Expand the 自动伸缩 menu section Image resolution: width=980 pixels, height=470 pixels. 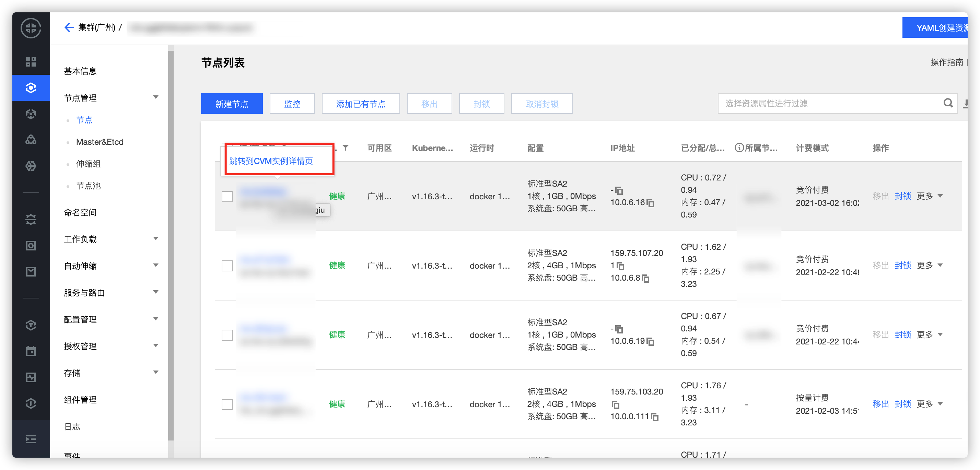pos(155,266)
